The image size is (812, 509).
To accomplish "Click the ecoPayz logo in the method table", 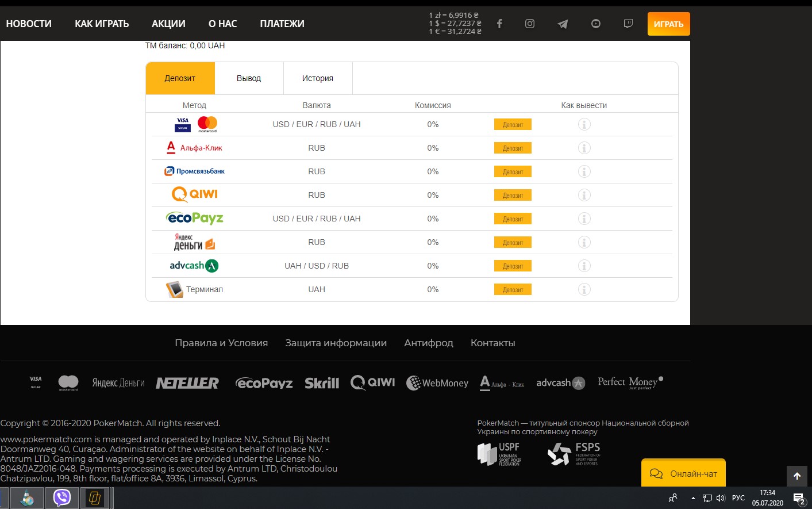I will point(195,218).
